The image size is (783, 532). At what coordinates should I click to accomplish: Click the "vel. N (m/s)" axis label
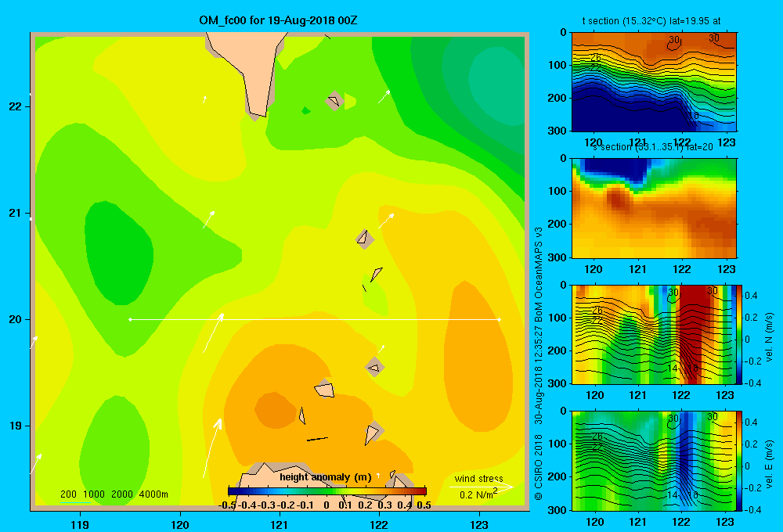coord(769,337)
